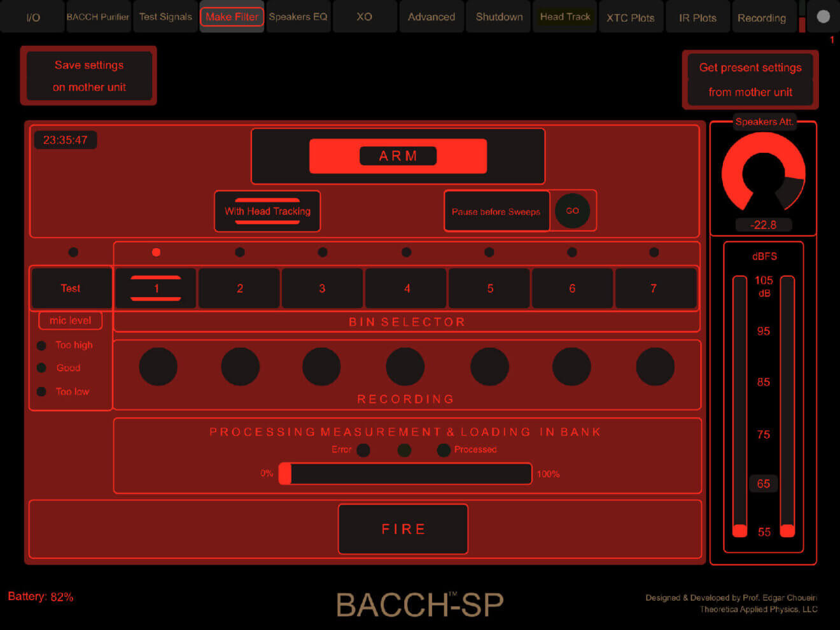Select the radio indicator above bin 1
840x630 pixels.
156,252
